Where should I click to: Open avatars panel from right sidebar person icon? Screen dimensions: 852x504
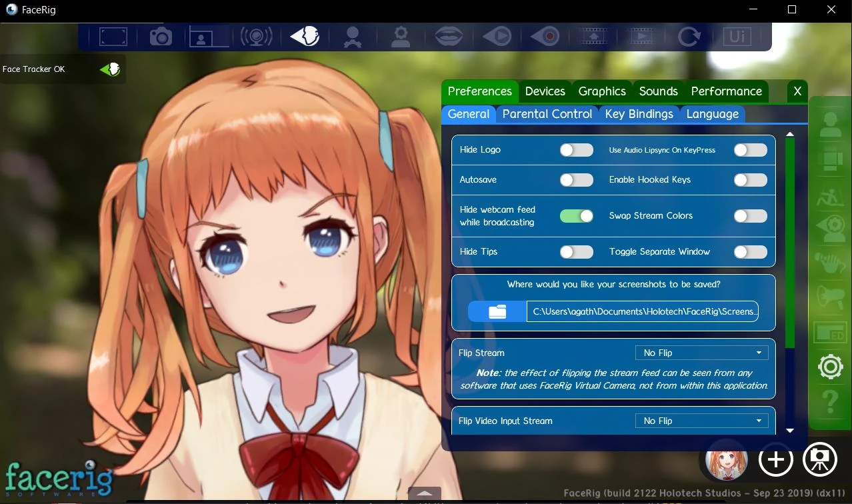click(x=830, y=125)
